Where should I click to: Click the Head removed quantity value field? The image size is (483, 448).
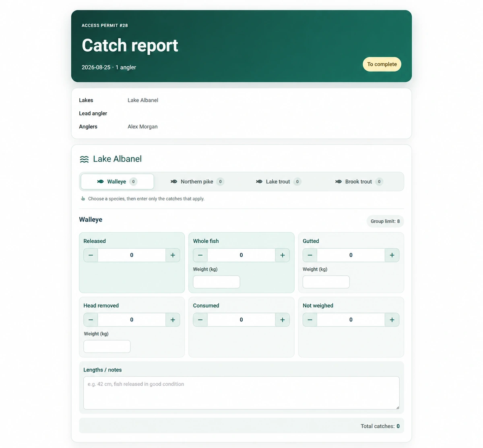click(132, 320)
